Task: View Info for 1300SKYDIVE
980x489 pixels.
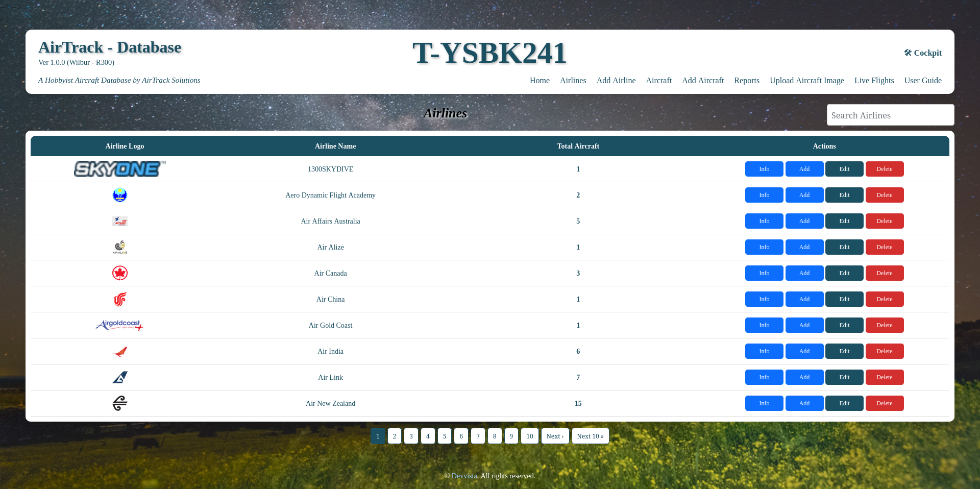Action: tap(764, 169)
